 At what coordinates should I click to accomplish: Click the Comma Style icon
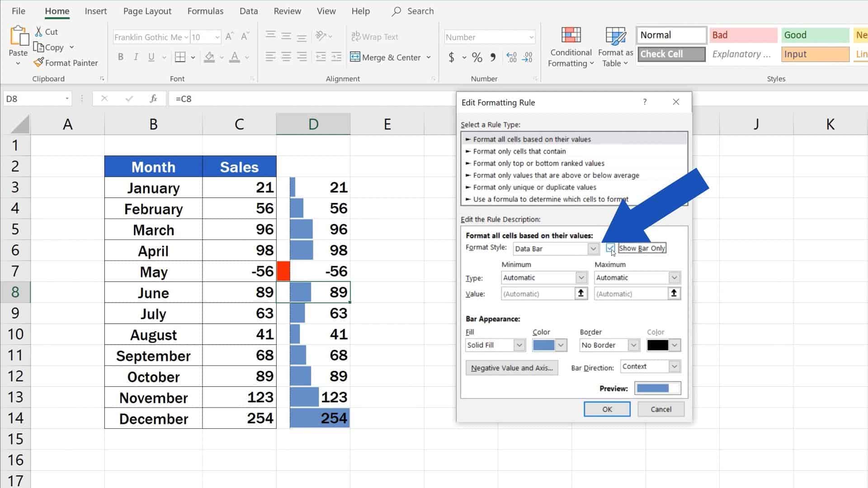tap(492, 57)
